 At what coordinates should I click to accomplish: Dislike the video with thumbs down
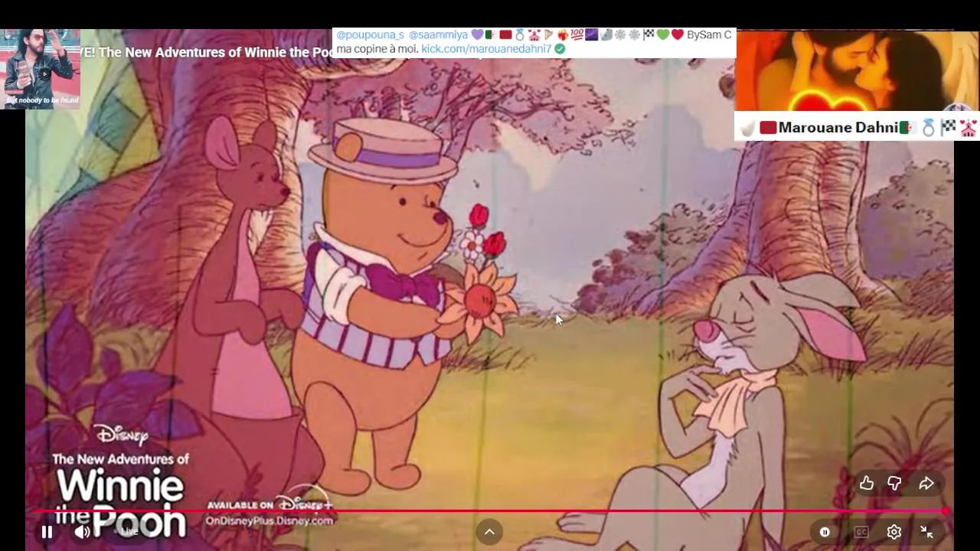click(x=894, y=483)
